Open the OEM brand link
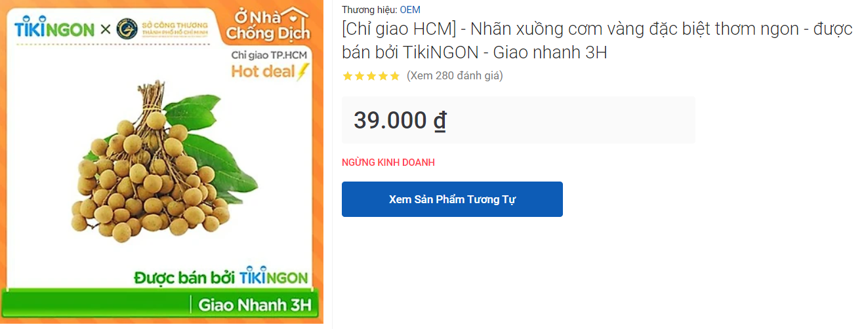 coord(410,10)
